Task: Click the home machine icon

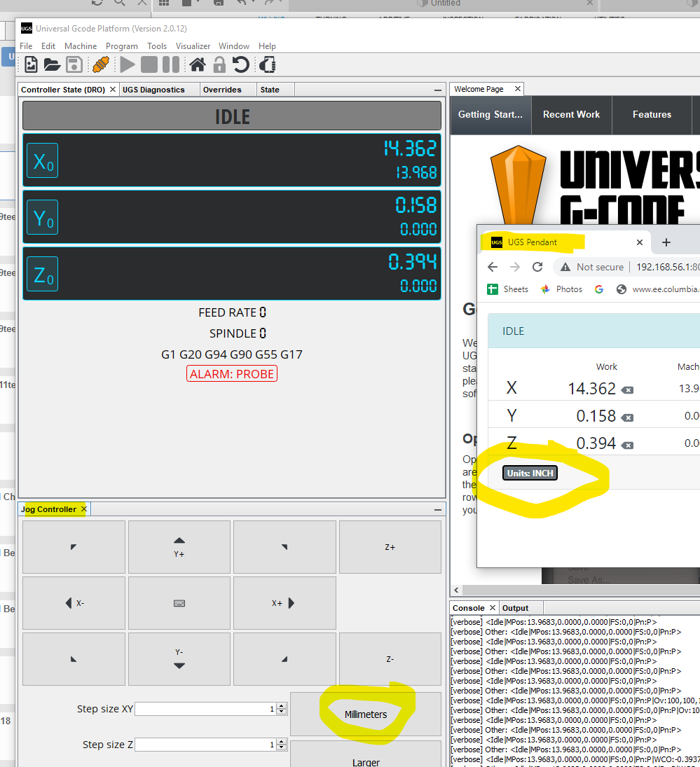Action: point(198,64)
